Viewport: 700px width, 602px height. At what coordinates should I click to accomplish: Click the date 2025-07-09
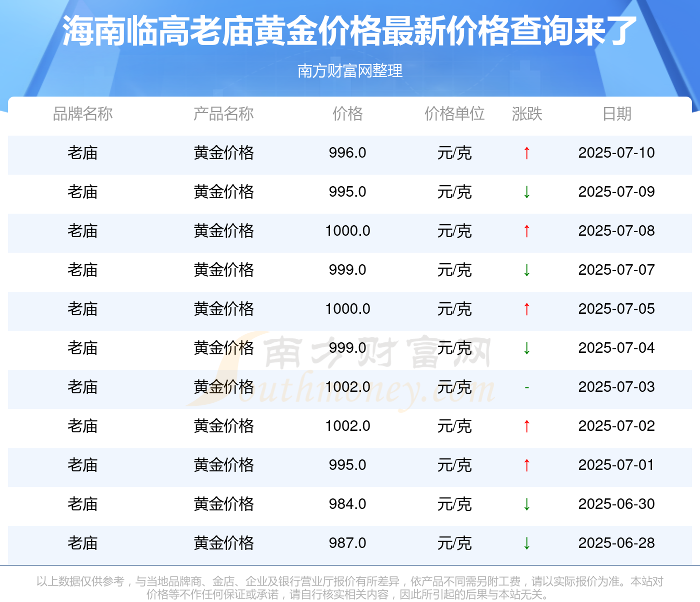coord(616,192)
